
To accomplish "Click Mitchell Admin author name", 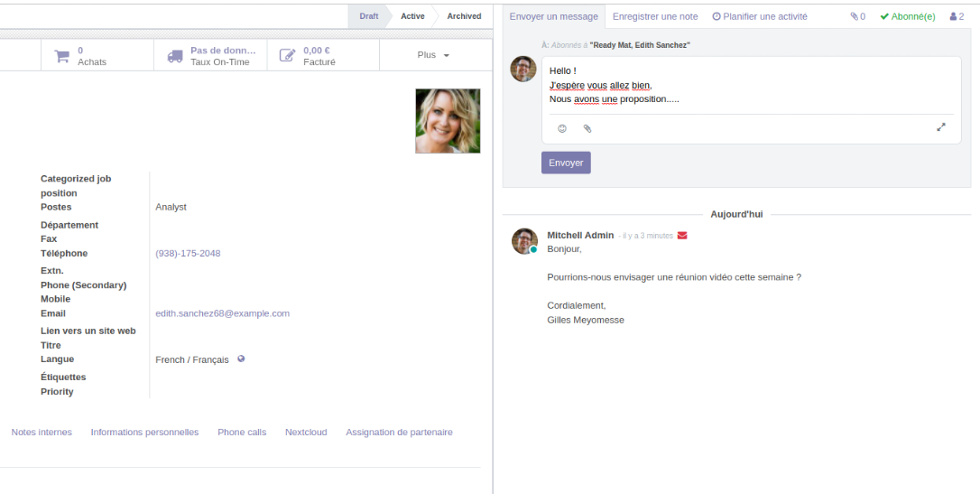I will pyautogui.click(x=580, y=235).
